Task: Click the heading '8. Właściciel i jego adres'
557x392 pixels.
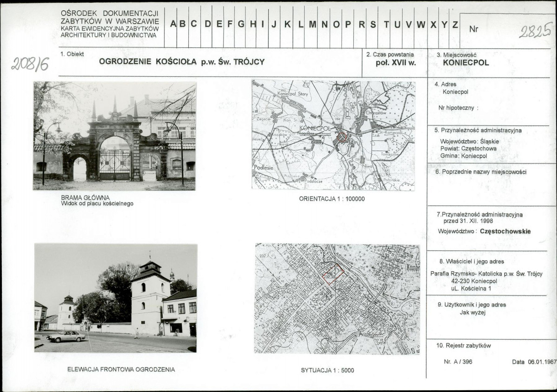Action: coord(472,261)
